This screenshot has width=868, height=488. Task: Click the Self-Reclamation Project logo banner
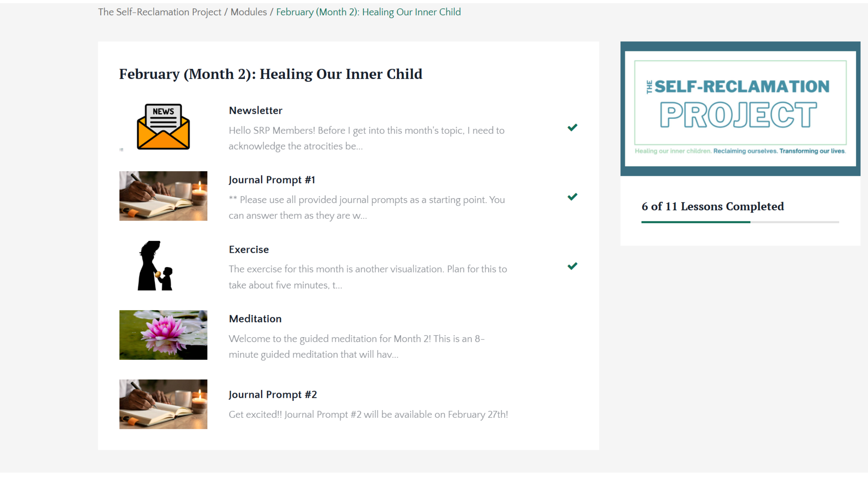[740, 108]
